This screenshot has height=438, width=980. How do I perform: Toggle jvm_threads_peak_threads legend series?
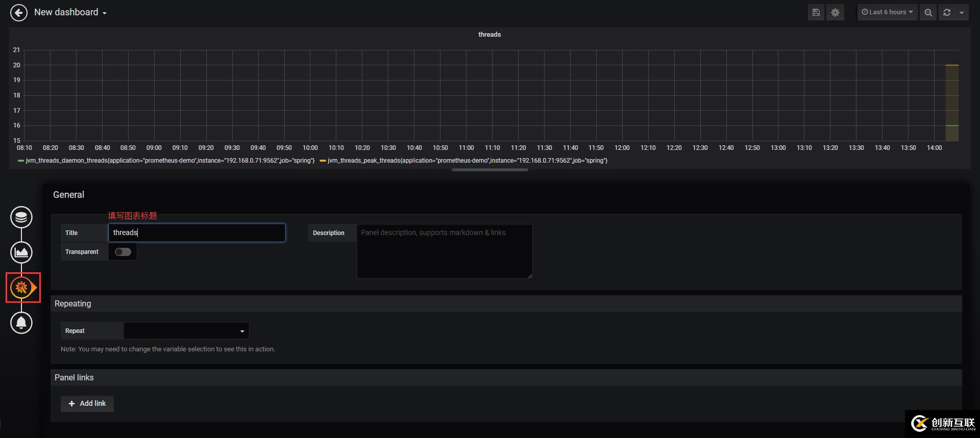point(468,161)
